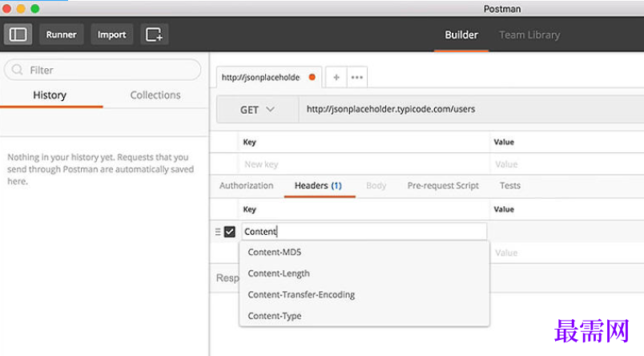The height and width of the screenshot is (356, 644).
Task: Select the http://jsonplaceholde request tab
Action: pos(269,77)
